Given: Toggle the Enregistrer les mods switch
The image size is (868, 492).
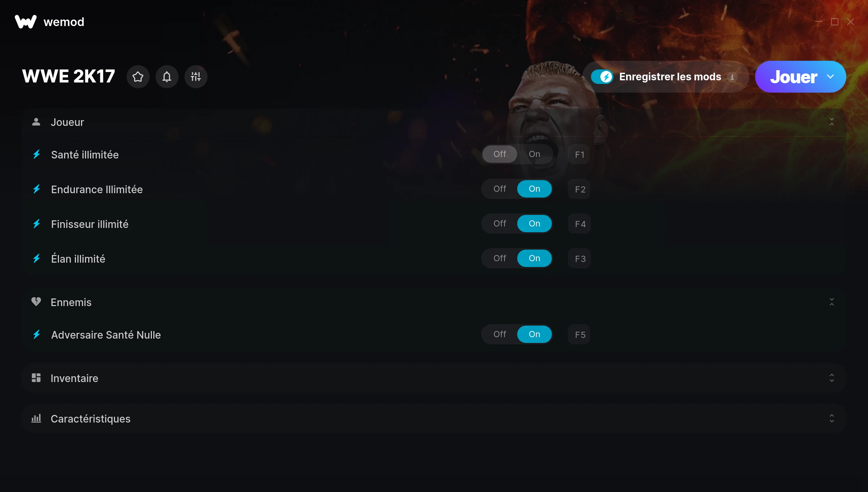Looking at the screenshot, I should (602, 77).
